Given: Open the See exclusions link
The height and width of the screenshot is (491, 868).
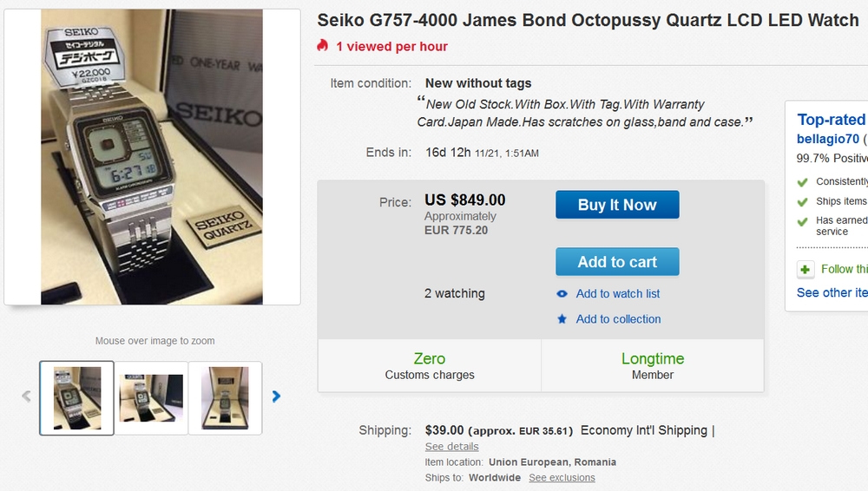Looking at the screenshot, I should (x=562, y=478).
